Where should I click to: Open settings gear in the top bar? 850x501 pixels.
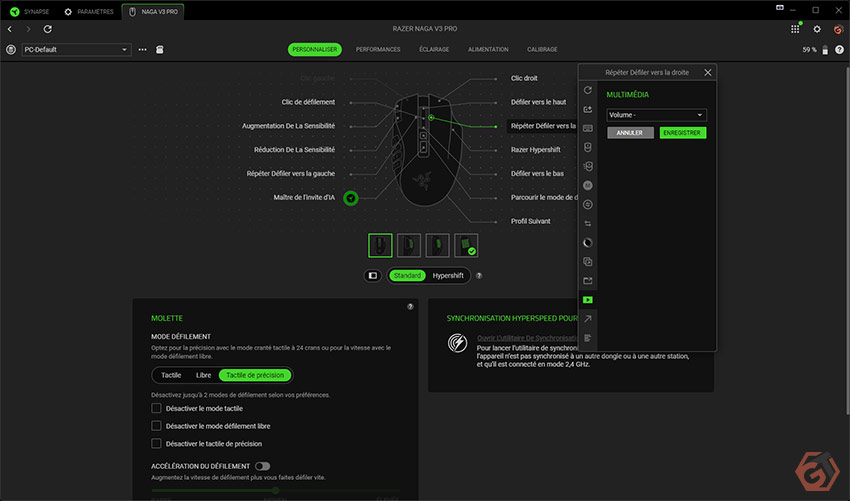[x=817, y=29]
